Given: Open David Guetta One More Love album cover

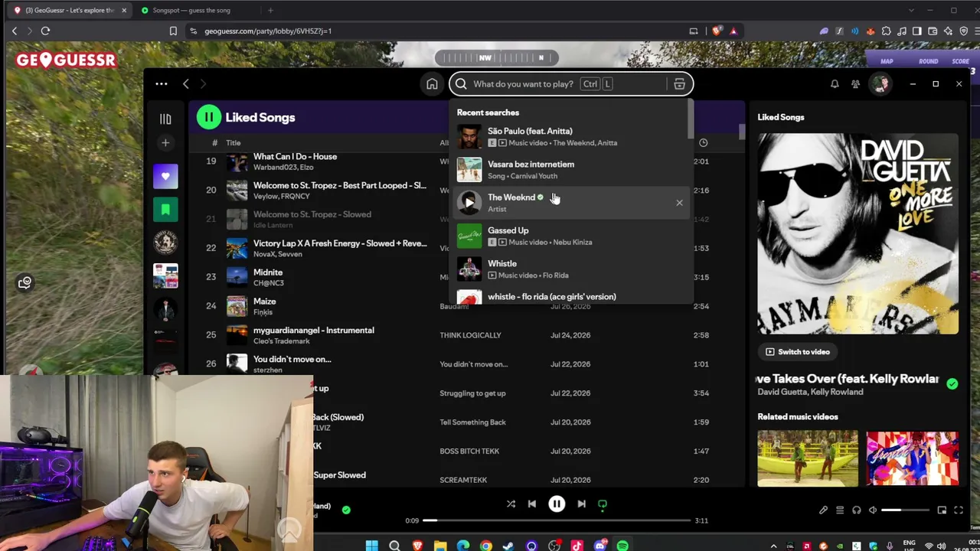Looking at the screenshot, I should [858, 234].
